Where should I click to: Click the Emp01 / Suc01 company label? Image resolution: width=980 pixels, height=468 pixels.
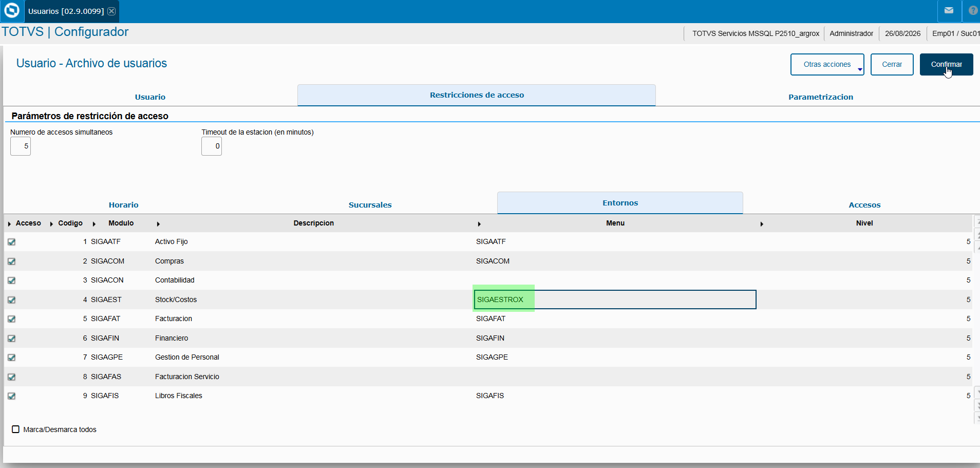tap(956, 33)
